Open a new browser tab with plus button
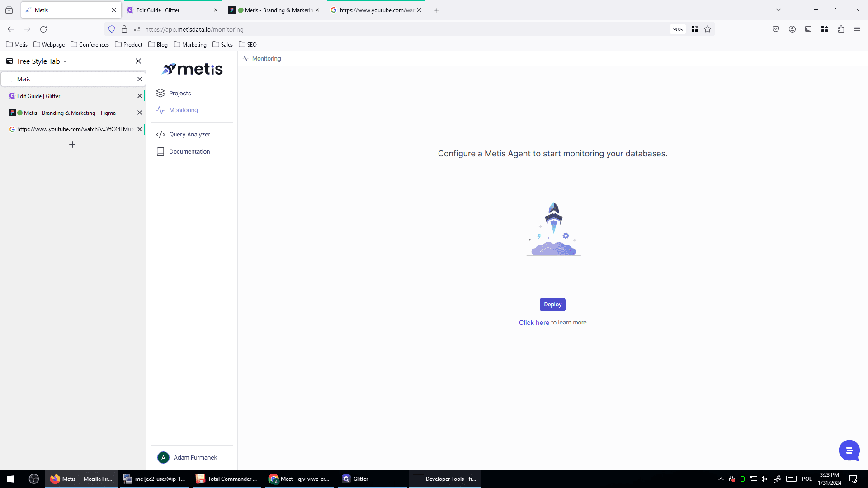This screenshot has width=868, height=488. click(436, 10)
